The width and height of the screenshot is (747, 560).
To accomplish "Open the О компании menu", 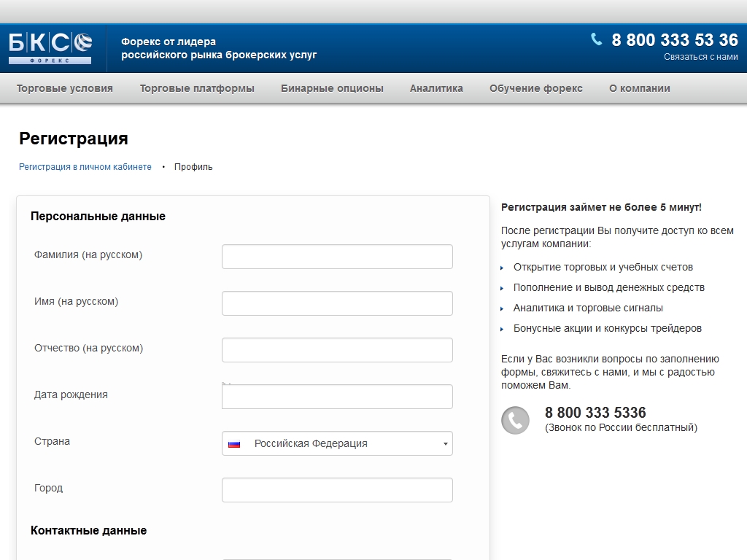I will tap(640, 88).
